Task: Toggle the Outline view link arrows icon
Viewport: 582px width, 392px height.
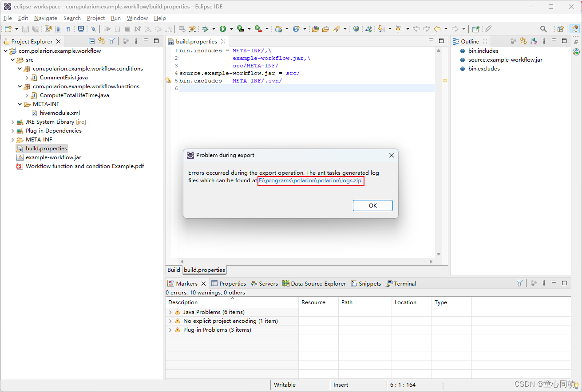Action: 523,41
